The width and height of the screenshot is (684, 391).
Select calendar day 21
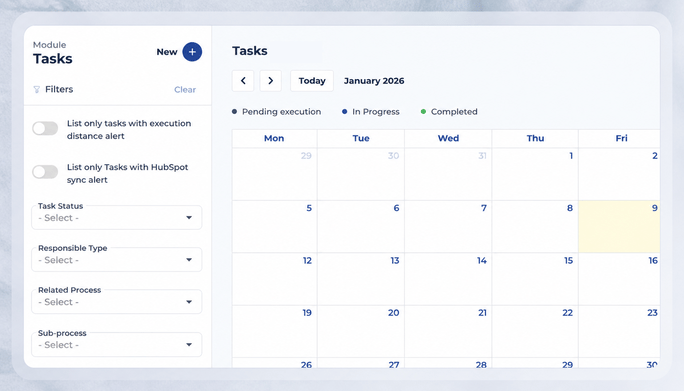(448, 331)
